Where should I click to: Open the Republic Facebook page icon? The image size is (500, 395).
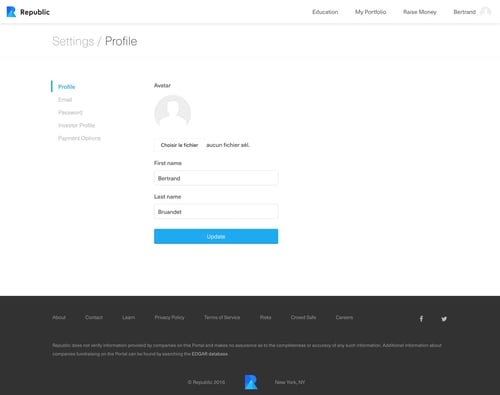421,319
